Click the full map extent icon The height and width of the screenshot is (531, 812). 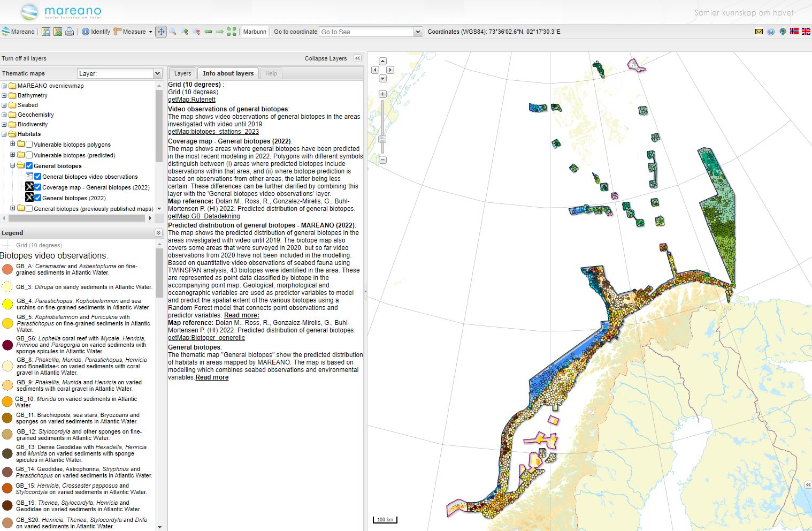coord(231,32)
